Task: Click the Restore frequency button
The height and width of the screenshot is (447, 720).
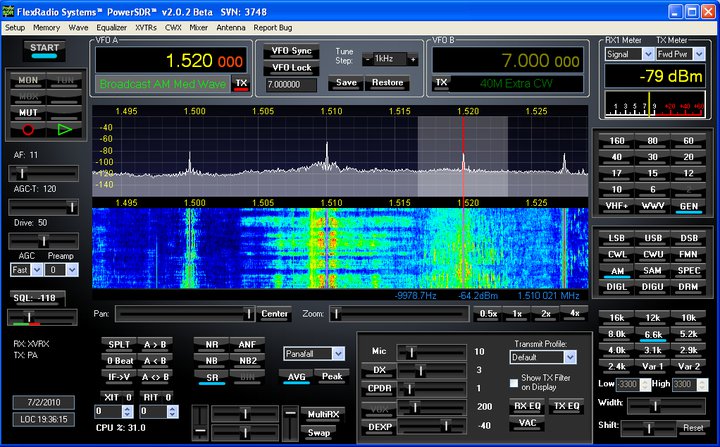Action: [387, 83]
